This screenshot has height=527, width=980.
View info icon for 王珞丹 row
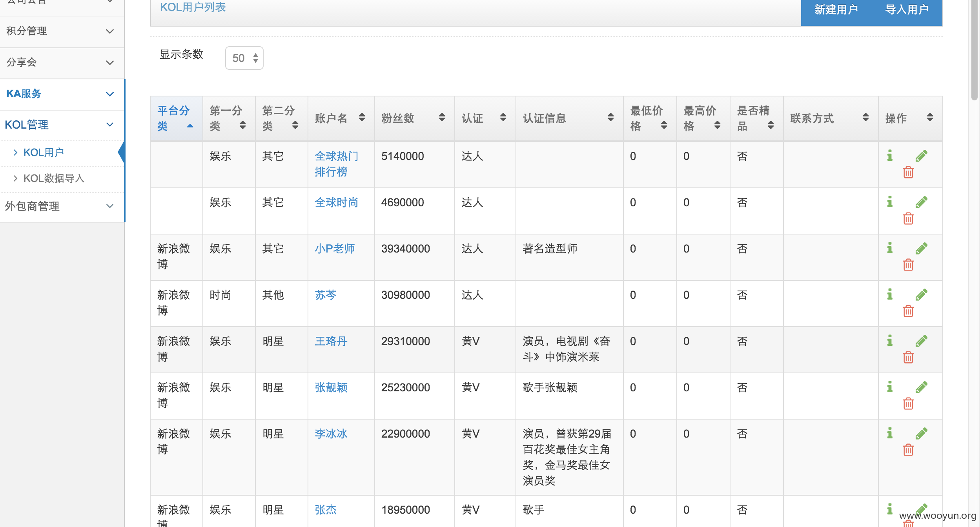pos(890,341)
